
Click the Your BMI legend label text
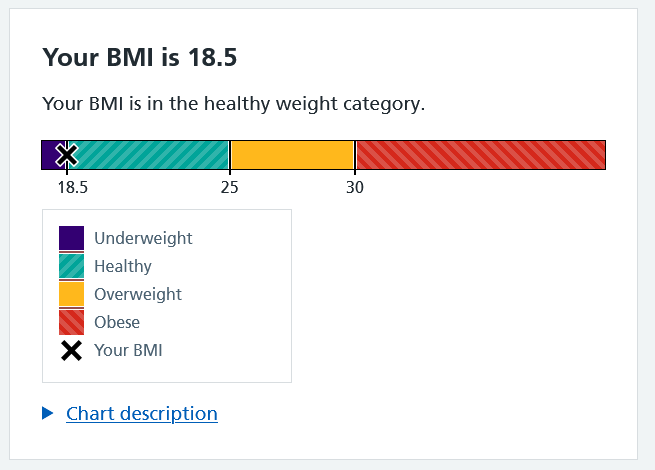128,350
